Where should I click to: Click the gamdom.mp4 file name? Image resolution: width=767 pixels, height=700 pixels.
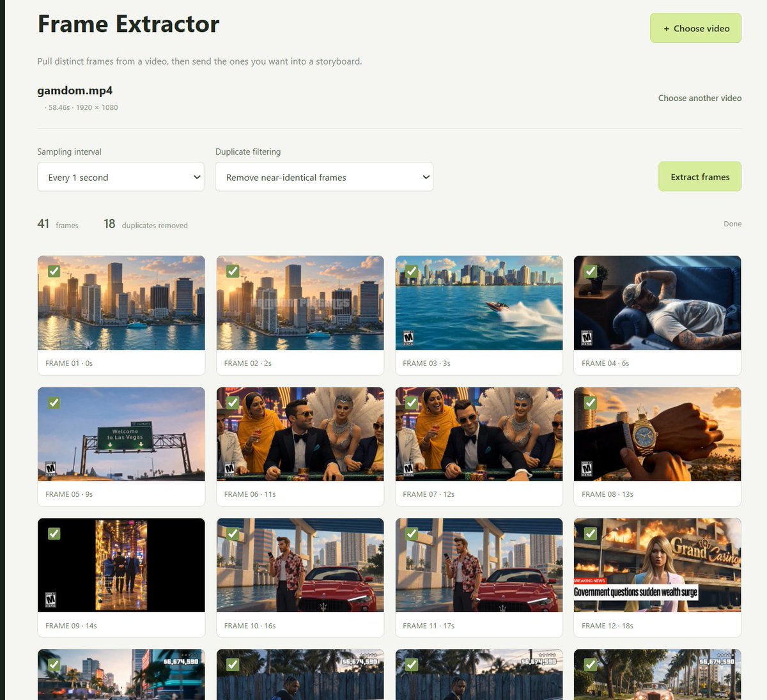[x=75, y=91]
